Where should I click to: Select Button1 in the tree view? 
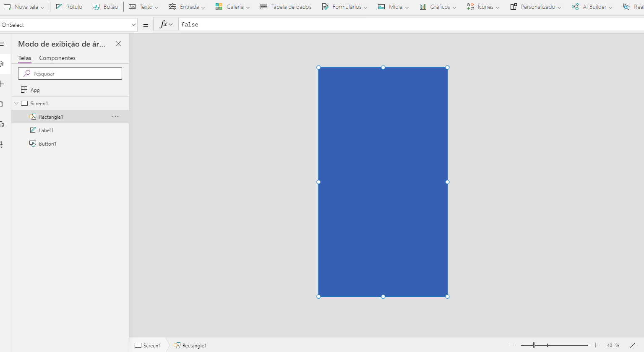(x=47, y=143)
